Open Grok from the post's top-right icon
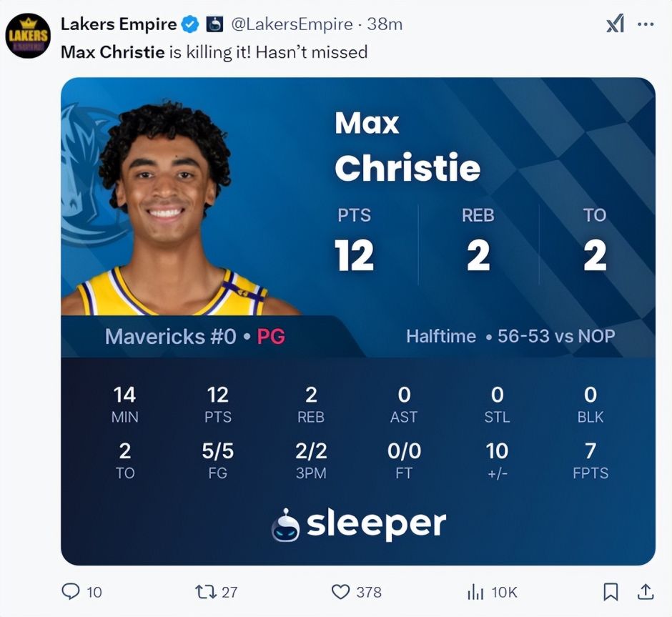Viewport: 672px width, 617px height. [x=615, y=24]
